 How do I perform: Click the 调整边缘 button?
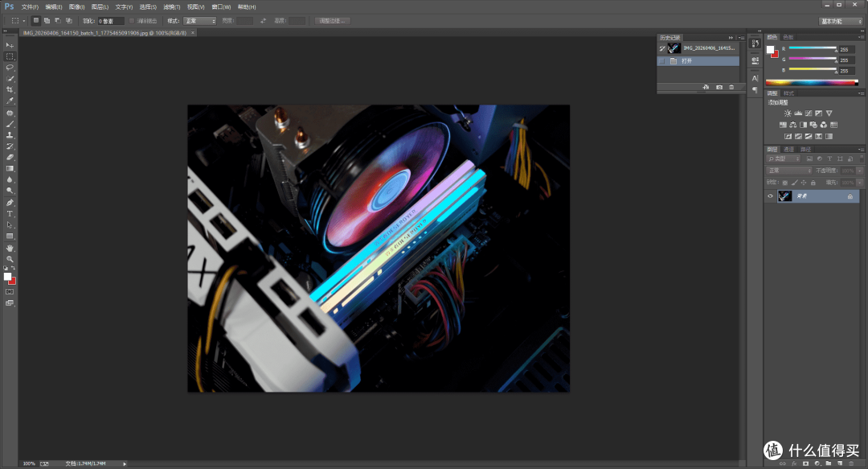click(x=332, y=21)
